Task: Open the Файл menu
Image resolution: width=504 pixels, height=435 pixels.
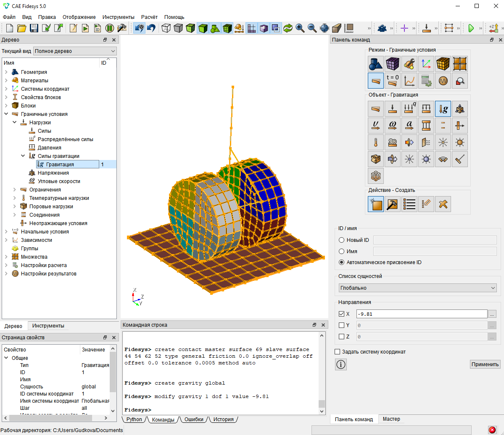Action: [9, 17]
